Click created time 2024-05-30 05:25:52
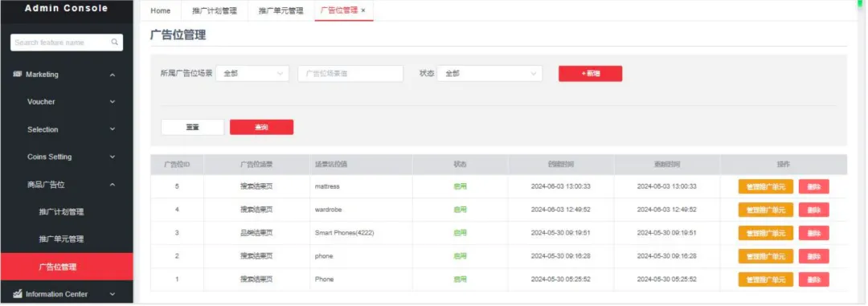 point(561,279)
